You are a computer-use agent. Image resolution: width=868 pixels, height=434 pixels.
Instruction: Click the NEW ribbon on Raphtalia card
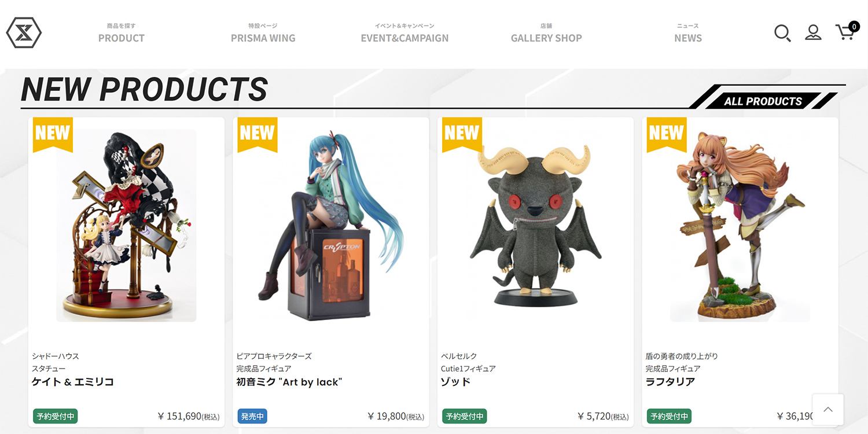[667, 134]
